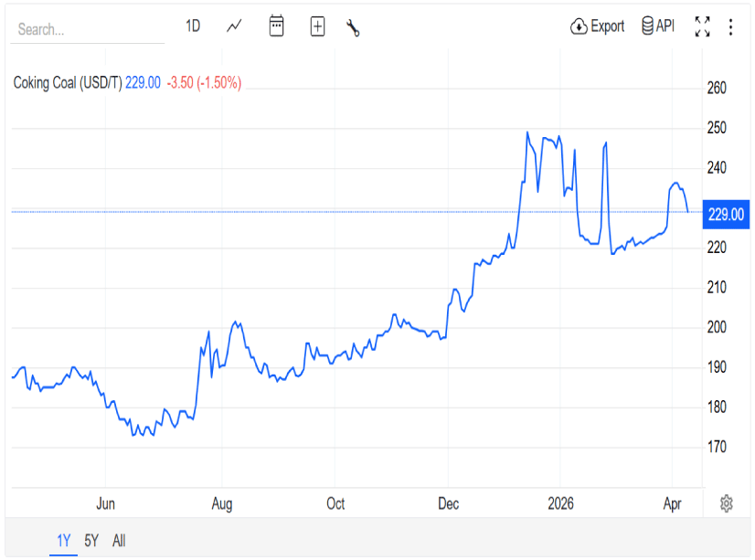This screenshot has width=755, height=560.
Task: Click the 260 value on price axis
Action: coord(717,89)
